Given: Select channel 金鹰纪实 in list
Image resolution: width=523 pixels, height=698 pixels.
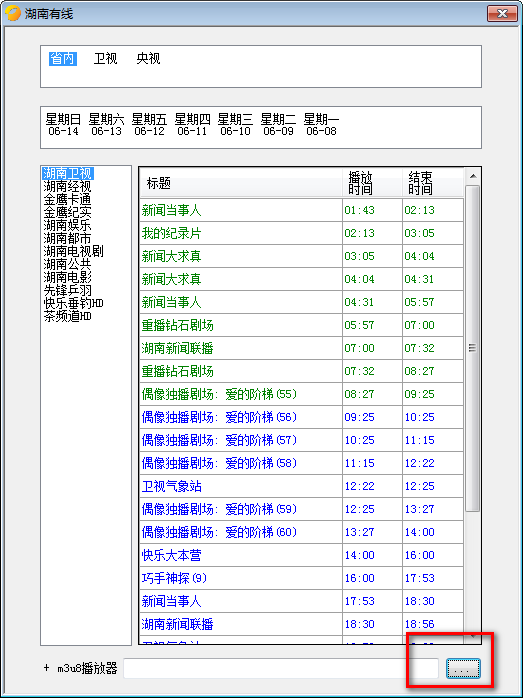Looking at the screenshot, I should pyautogui.click(x=68, y=212).
